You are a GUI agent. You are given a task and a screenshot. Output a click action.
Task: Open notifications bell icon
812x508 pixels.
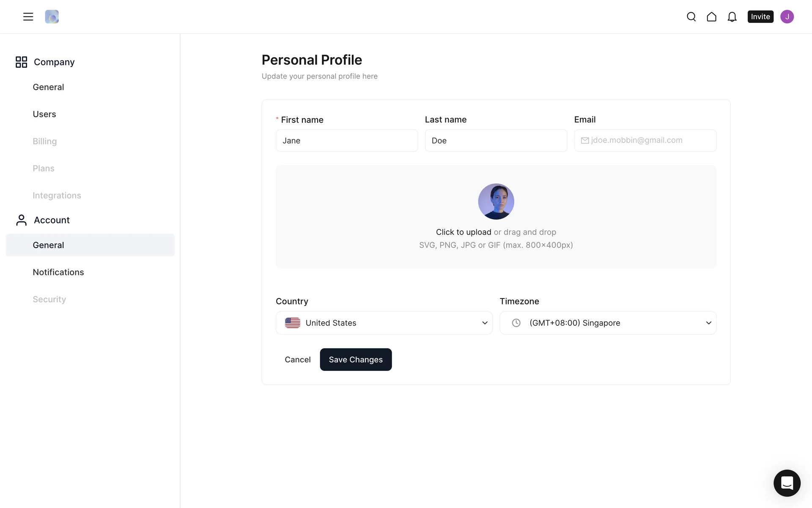click(732, 17)
